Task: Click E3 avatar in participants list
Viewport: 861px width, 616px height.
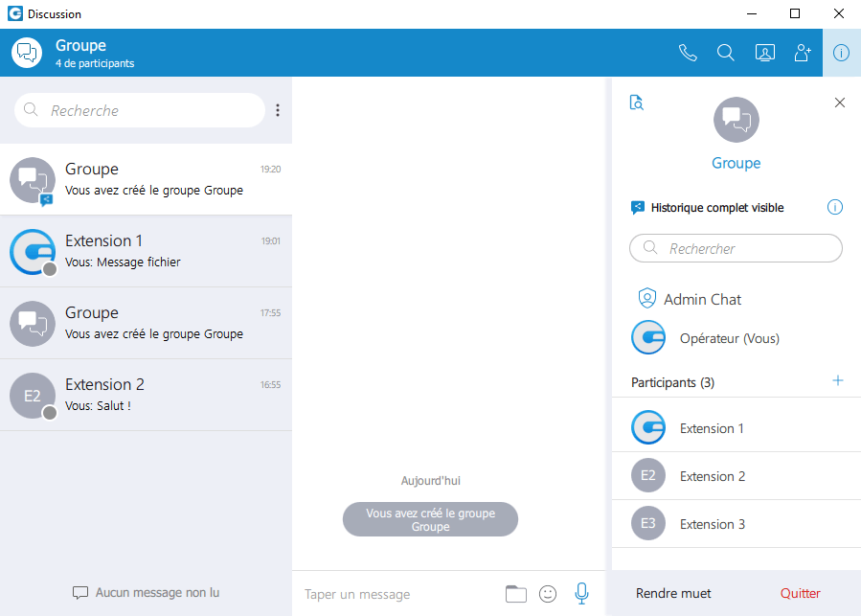Action: point(648,523)
